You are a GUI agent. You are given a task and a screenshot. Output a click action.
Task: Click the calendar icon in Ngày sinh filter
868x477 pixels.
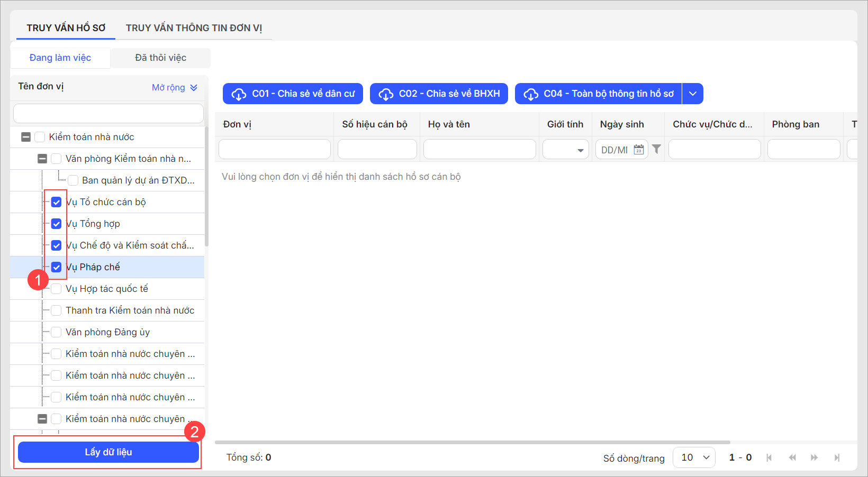pos(639,150)
